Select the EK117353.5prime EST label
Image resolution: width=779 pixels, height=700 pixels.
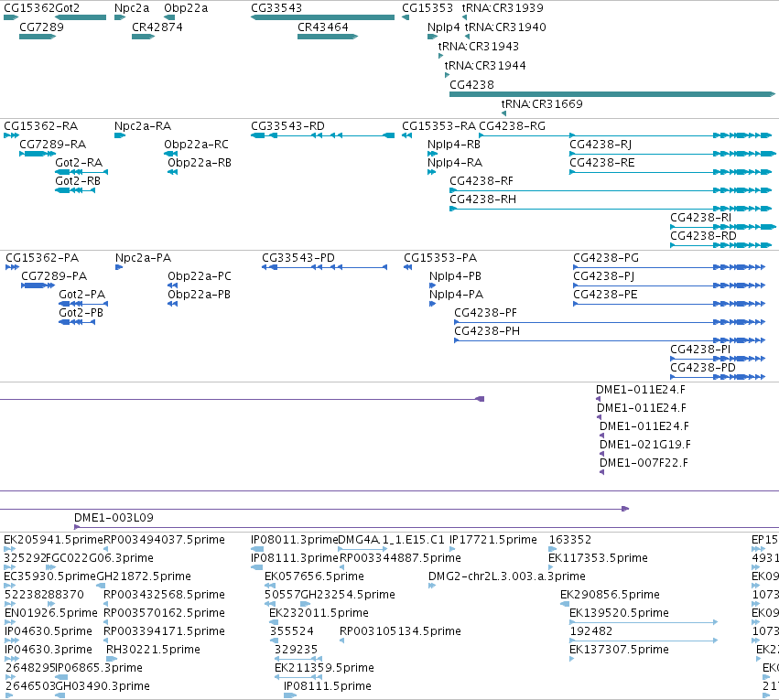[598, 558]
